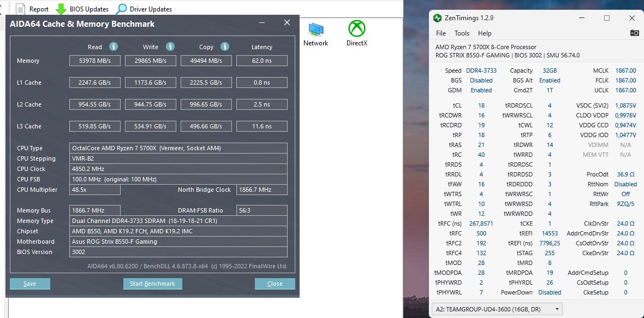Viewport: 644px width, 318px height.
Task: Select the Memory Copy value 49494 MB/s
Action: tap(206, 61)
